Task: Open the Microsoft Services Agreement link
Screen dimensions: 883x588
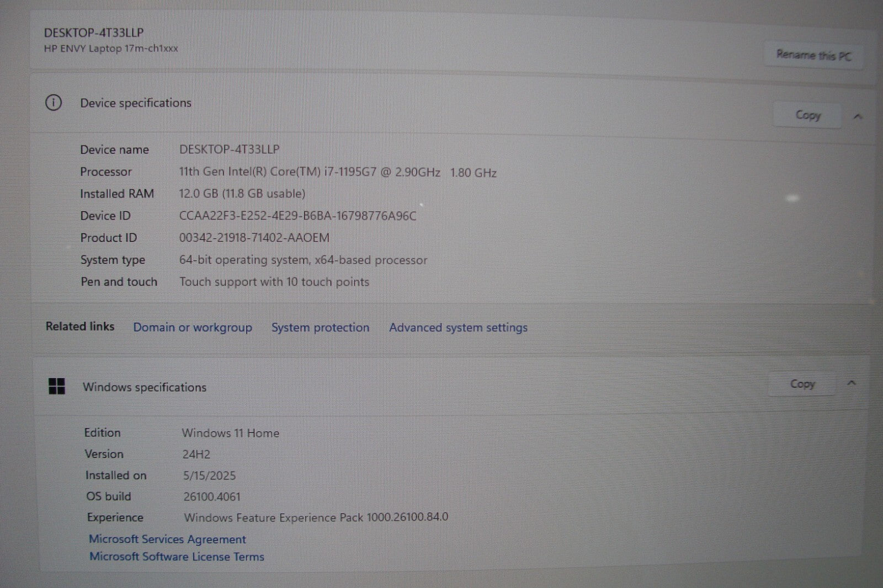Action: pos(167,539)
